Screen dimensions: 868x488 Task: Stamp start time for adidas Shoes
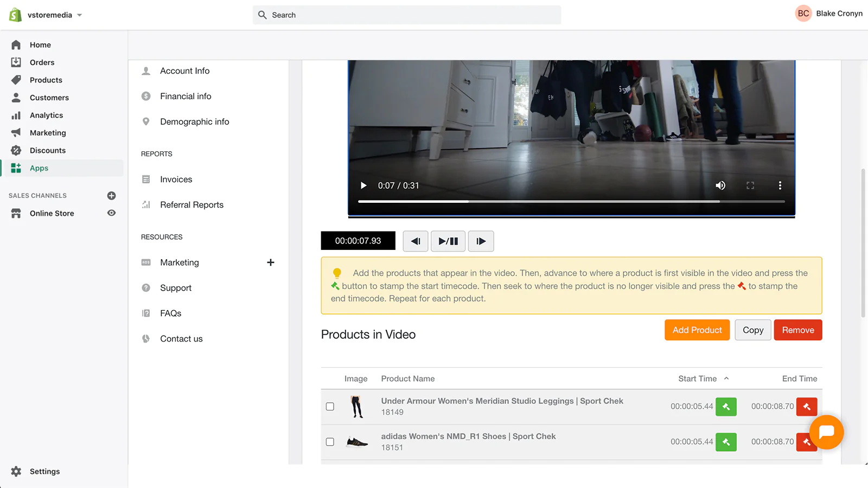click(726, 442)
